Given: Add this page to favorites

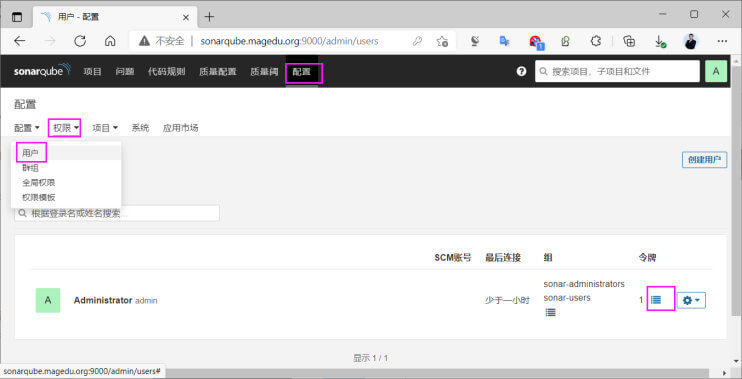Looking at the screenshot, I should pos(442,41).
